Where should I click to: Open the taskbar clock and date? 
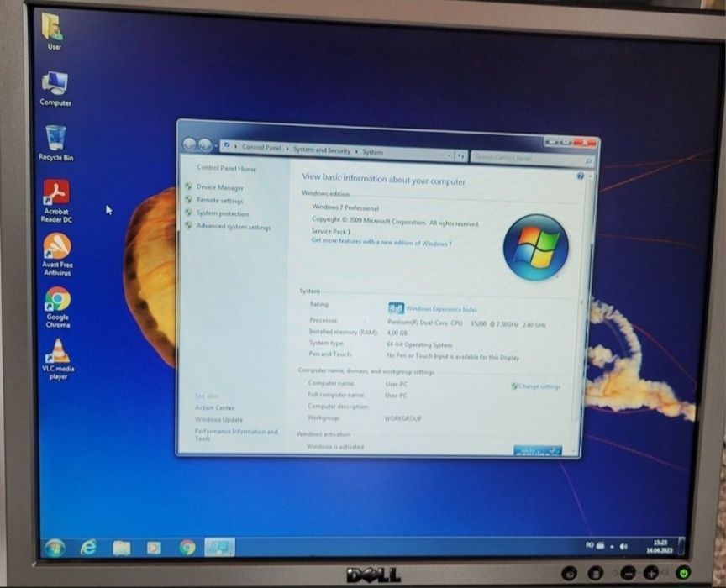tap(660, 546)
